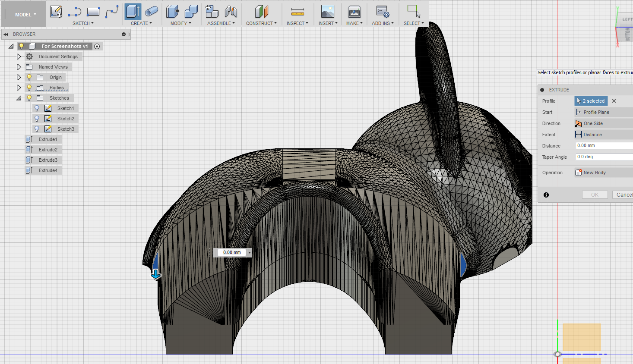The image size is (633, 364).
Task: Activate the For Screenshots v1 radio button
Action: (x=97, y=46)
